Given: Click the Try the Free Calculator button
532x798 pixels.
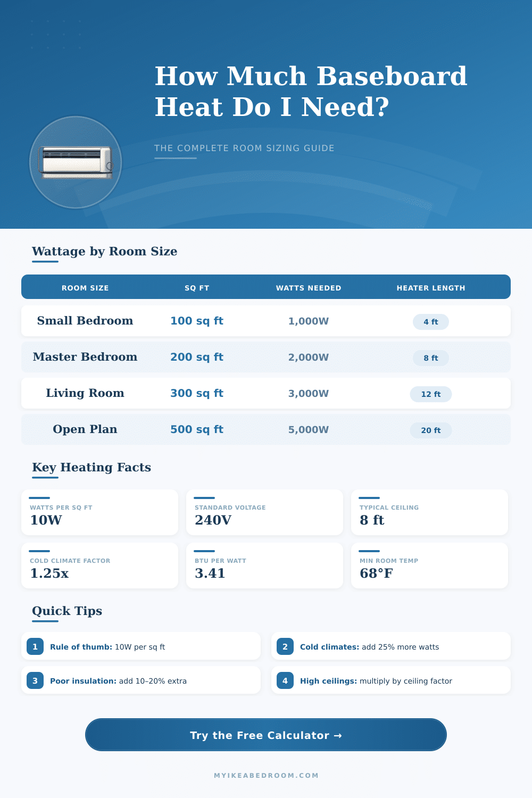Looking at the screenshot, I should [x=265, y=735].
